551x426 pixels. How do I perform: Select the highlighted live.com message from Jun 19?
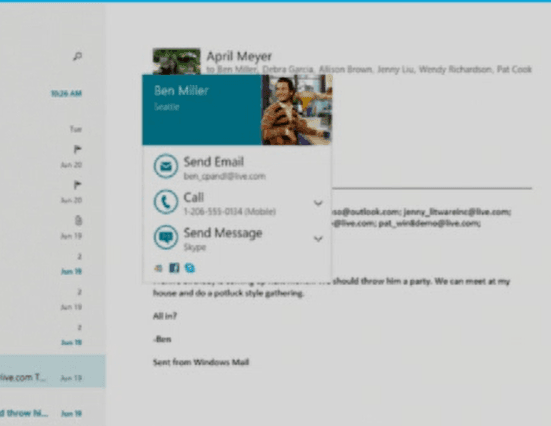pos(53,371)
